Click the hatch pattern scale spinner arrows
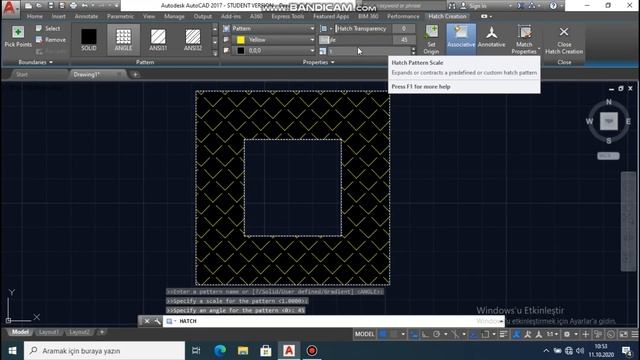The image size is (640, 360). [x=413, y=51]
